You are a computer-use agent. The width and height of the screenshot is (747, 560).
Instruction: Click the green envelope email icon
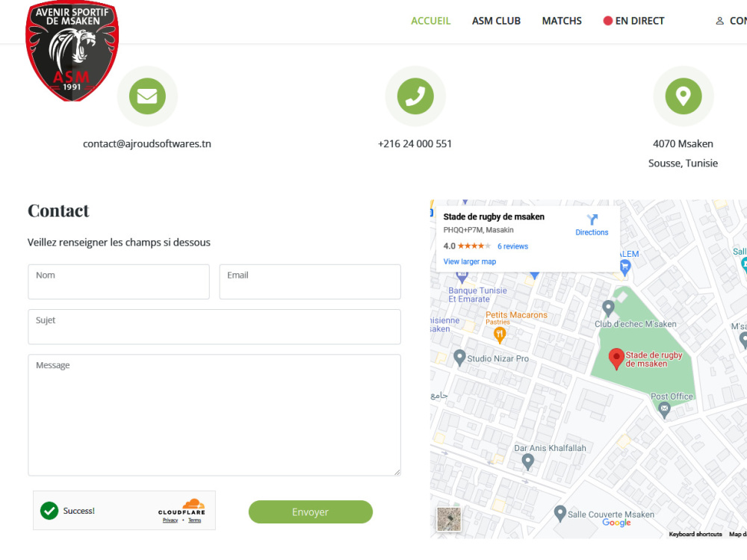click(147, 96)
